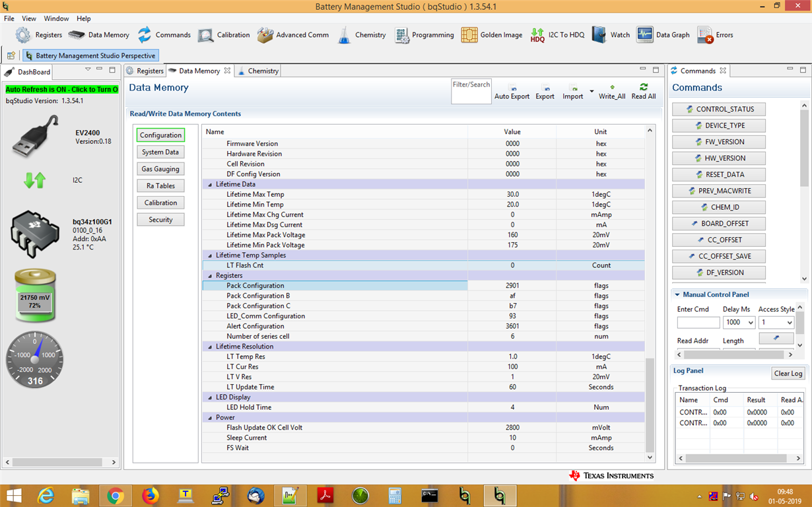Open I2C To HDQ tool
Viewport: 812px width, 507px height.
(537, 35)
